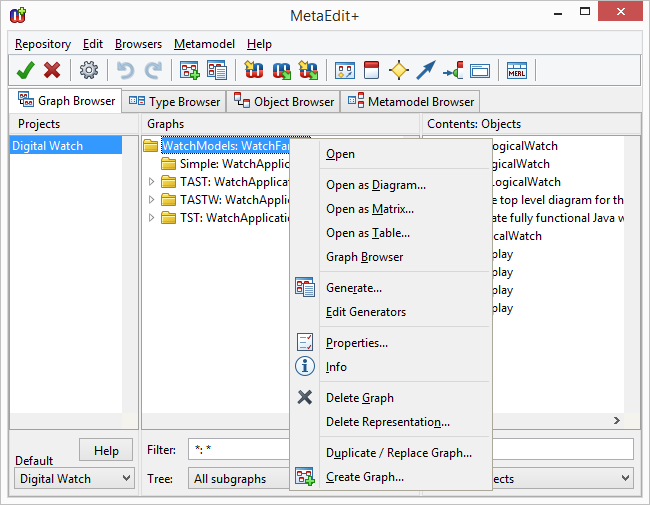Open the Default project dropdown
The width and height of the screenshot is (650, 505).
click(75, 479)
